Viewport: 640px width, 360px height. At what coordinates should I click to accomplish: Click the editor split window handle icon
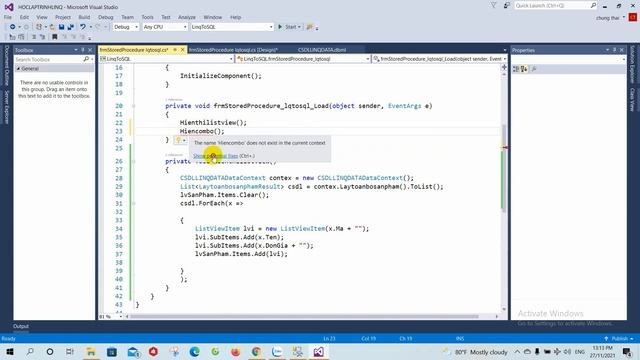(x=504, y=67)
